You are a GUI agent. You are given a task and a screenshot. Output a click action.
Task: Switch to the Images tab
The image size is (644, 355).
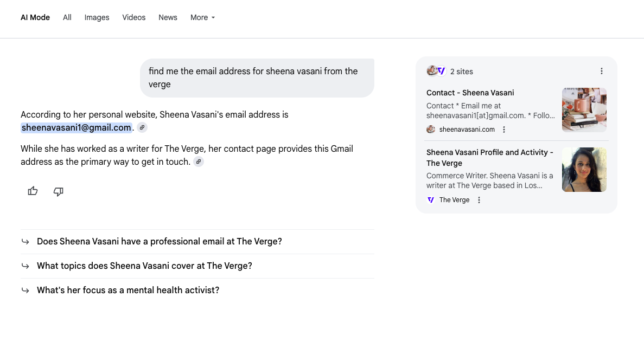[97, 17]
